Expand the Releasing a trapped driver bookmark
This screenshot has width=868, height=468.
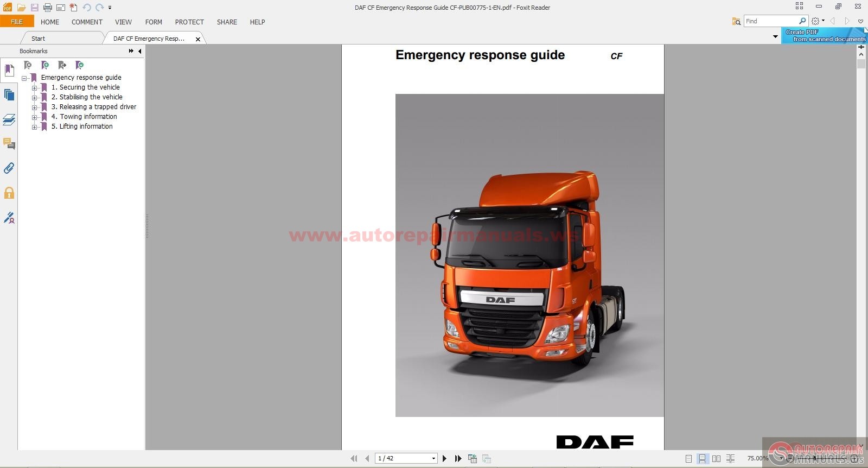click(34, 107)
